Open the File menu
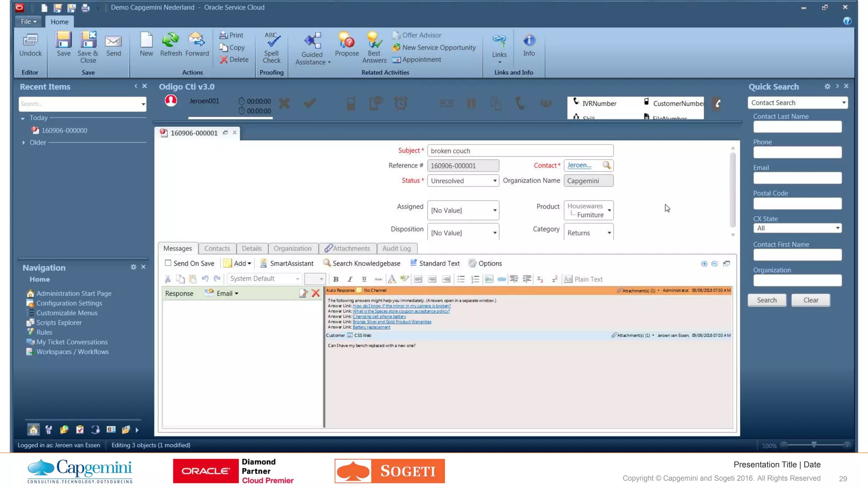The image size is (868, 488). (x=28, y=21)
